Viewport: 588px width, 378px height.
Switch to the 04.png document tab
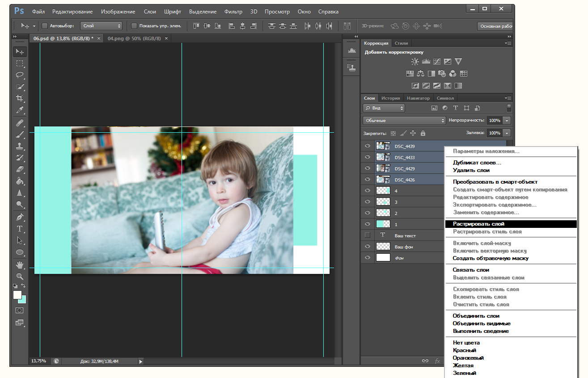[x=134, y=39]
